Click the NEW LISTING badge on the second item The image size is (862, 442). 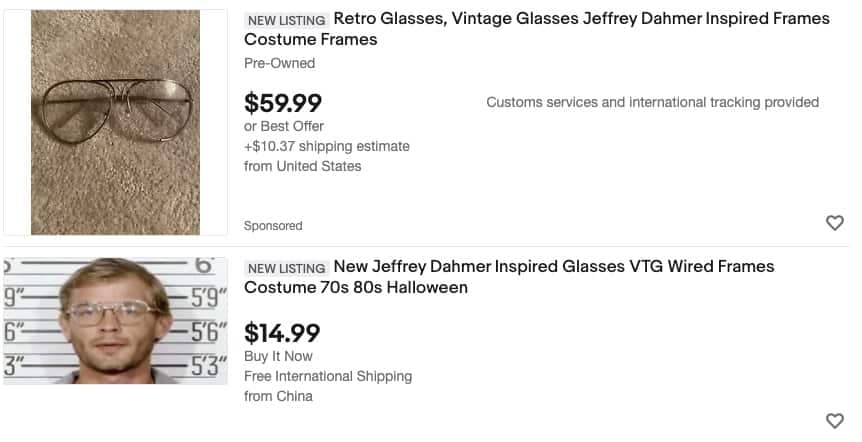pos(286,268)
